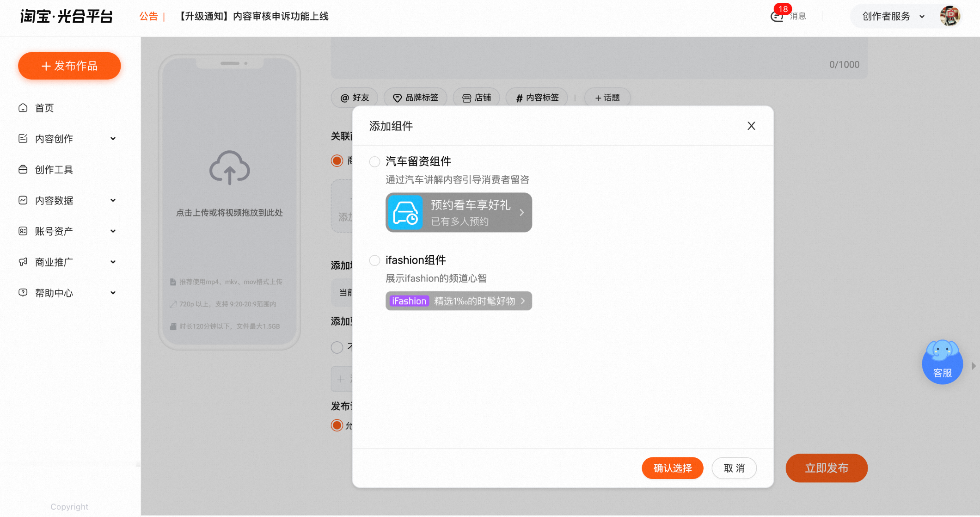
Task: Open the 创作者服务 dropdown
Action: [x=893, y=16]
